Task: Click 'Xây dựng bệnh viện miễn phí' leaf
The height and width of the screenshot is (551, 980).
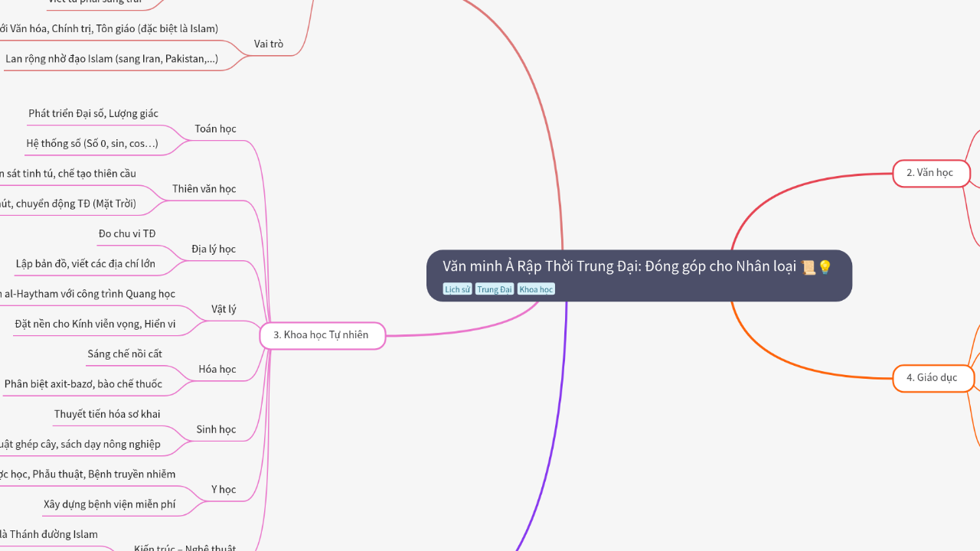Action: 109,504
